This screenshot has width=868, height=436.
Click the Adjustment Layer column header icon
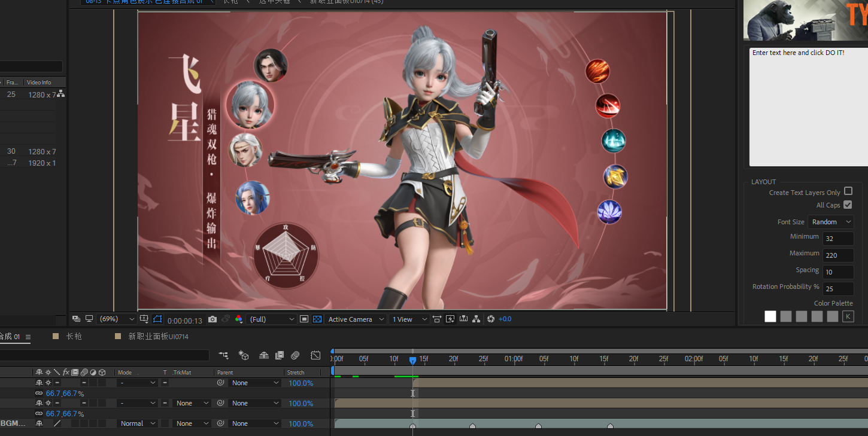click(x=93, y=373)
